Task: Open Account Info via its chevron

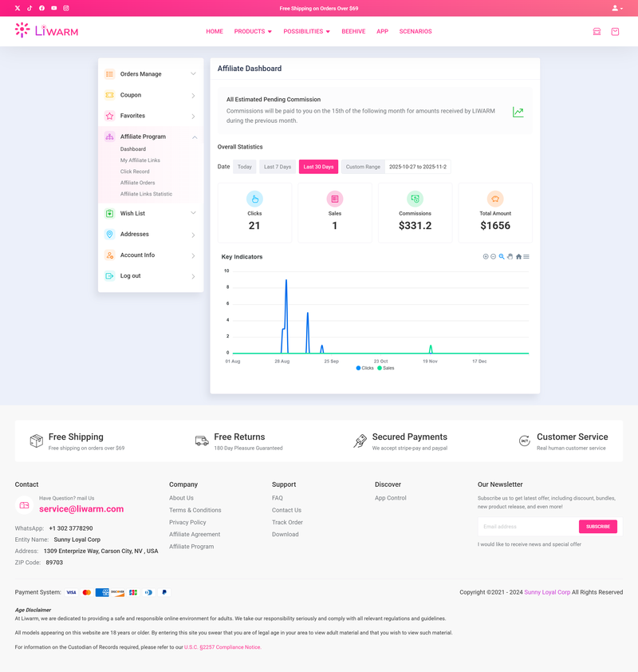Action: click(193, 256)
